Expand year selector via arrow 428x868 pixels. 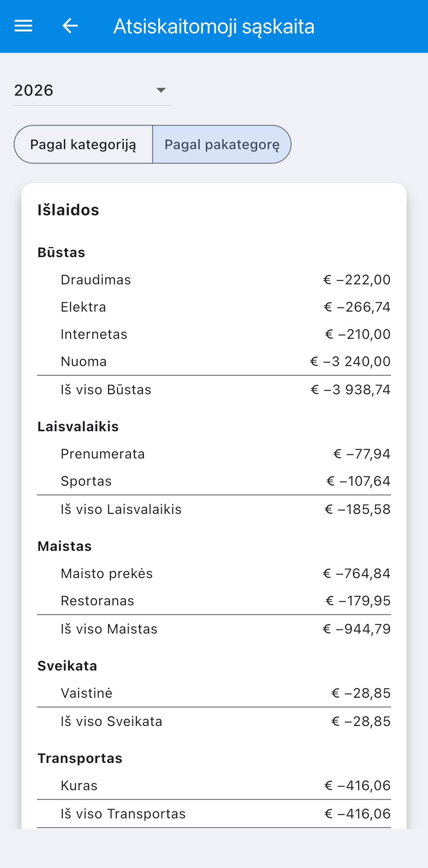pyautogui.click(x=161, y=90)
